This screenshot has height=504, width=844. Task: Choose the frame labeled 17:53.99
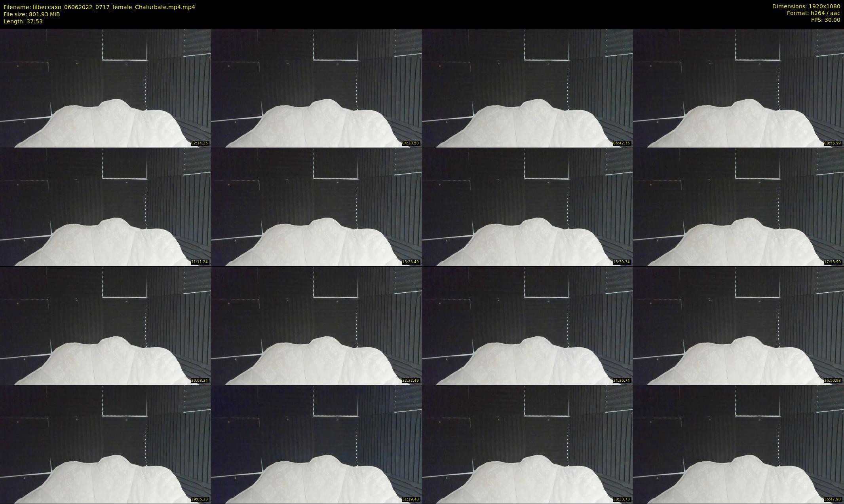(739, 207)
